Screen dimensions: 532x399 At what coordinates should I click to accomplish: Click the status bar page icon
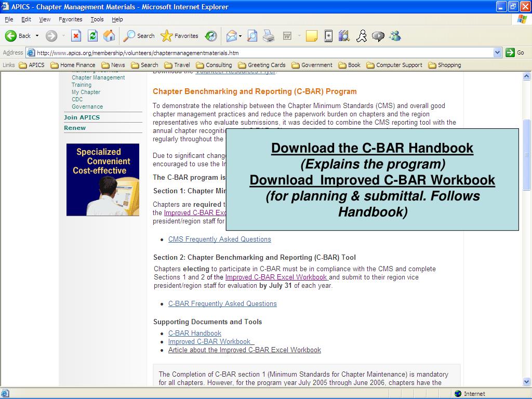pyautogui.click(x=5, y=394)
